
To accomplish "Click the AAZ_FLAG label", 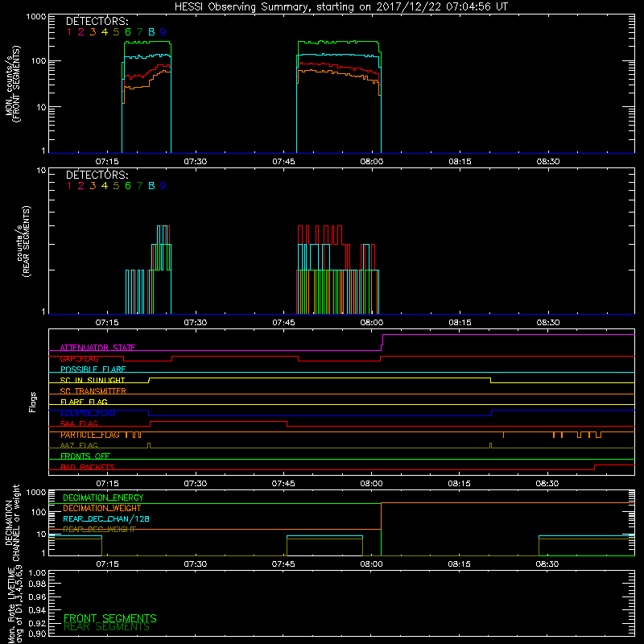I will [79, 445].
